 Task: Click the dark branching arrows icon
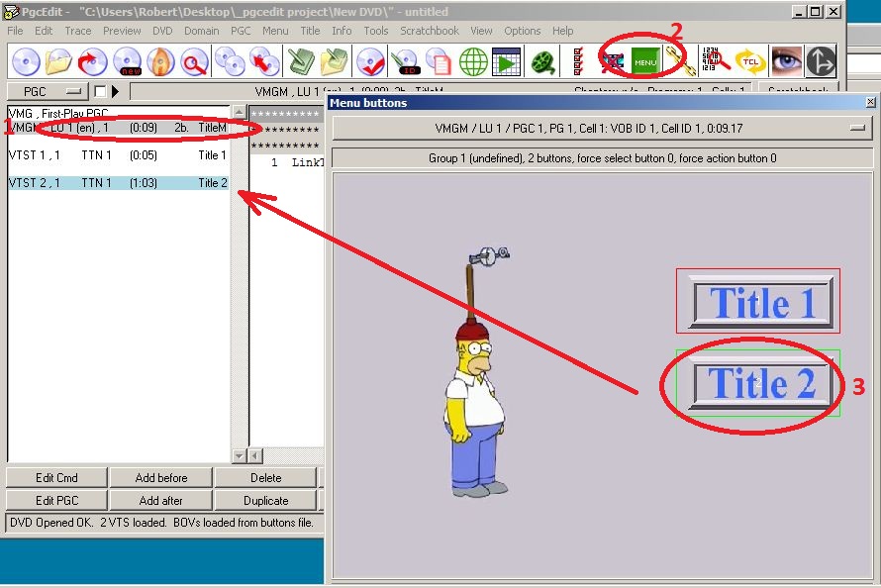pyautogui.click(x=821, y=60)
